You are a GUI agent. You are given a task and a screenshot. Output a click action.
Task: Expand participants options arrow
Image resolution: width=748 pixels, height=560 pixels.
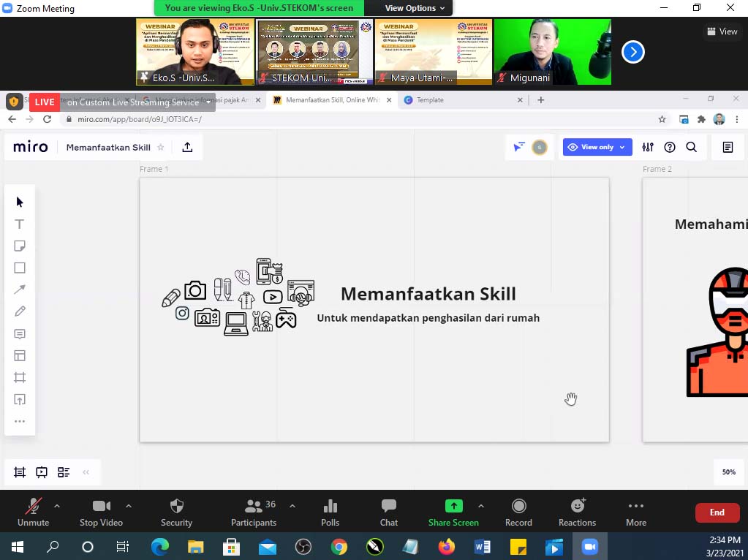pyautogui.click(x=292, y=506)
